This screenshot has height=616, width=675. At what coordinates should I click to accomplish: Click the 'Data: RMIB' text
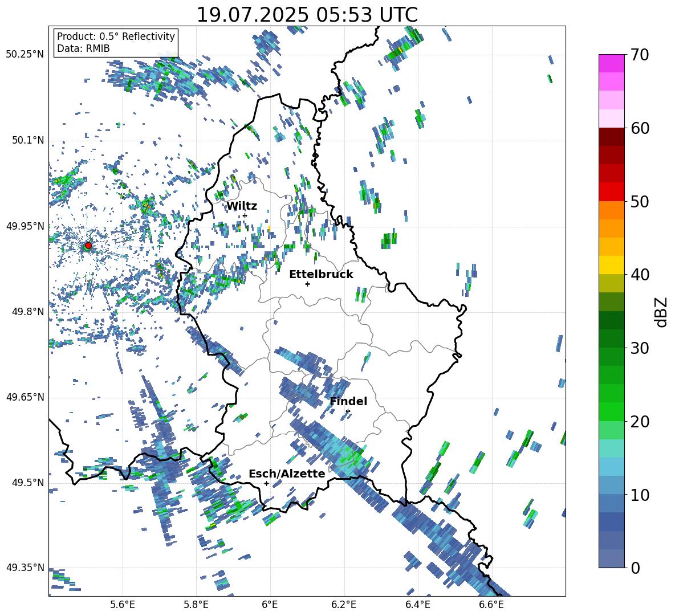83,48
